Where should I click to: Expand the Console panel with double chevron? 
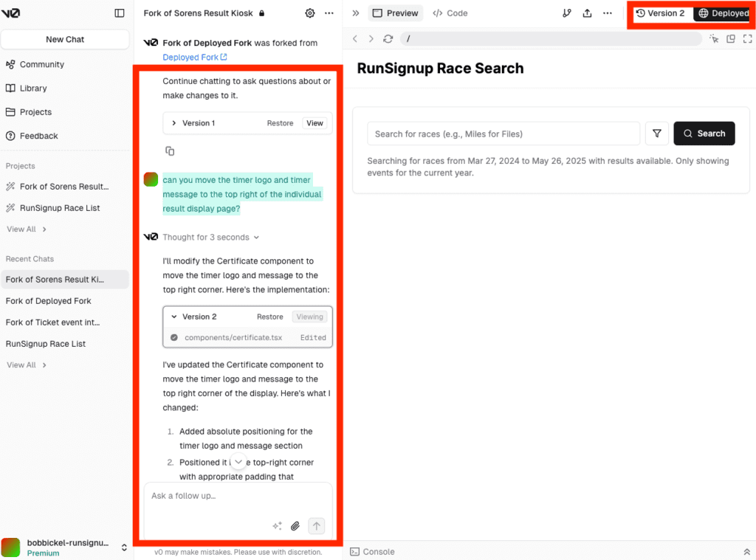(746, 552)
